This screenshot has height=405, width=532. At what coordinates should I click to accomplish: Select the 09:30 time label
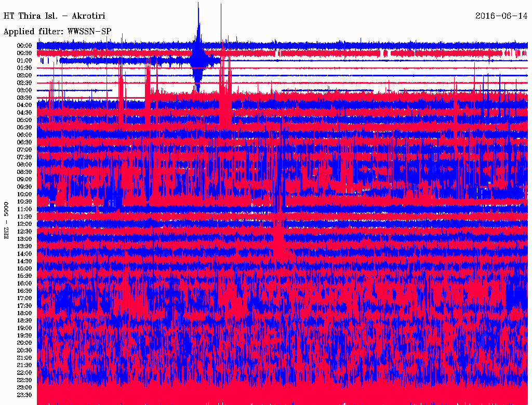coord(24,187)
